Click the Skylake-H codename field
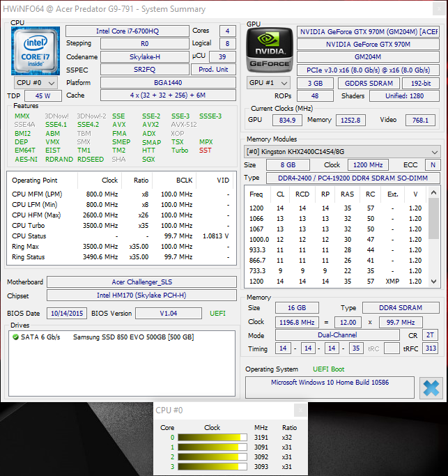The height and width of the screenshot is (476, 448). (x=145, y=56)
